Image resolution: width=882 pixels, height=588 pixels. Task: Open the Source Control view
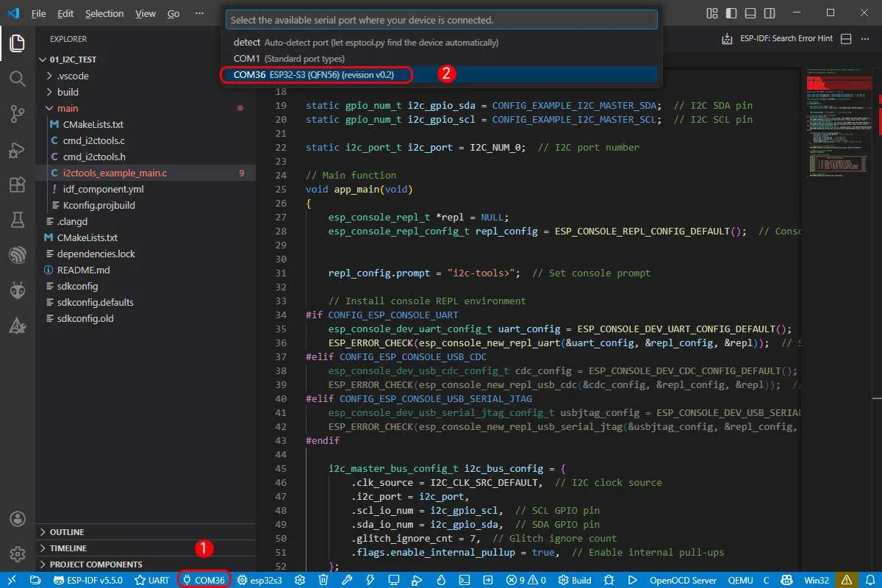click(x=18, y=113)
